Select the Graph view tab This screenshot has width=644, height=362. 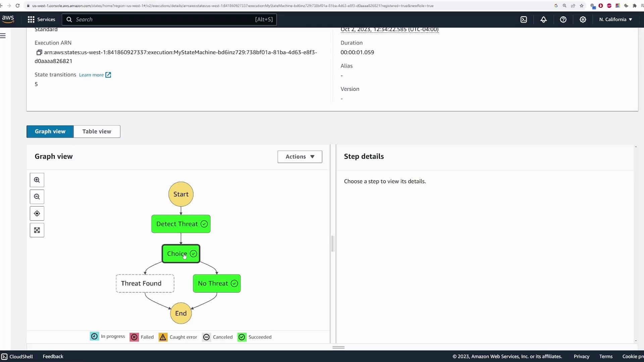50,131
